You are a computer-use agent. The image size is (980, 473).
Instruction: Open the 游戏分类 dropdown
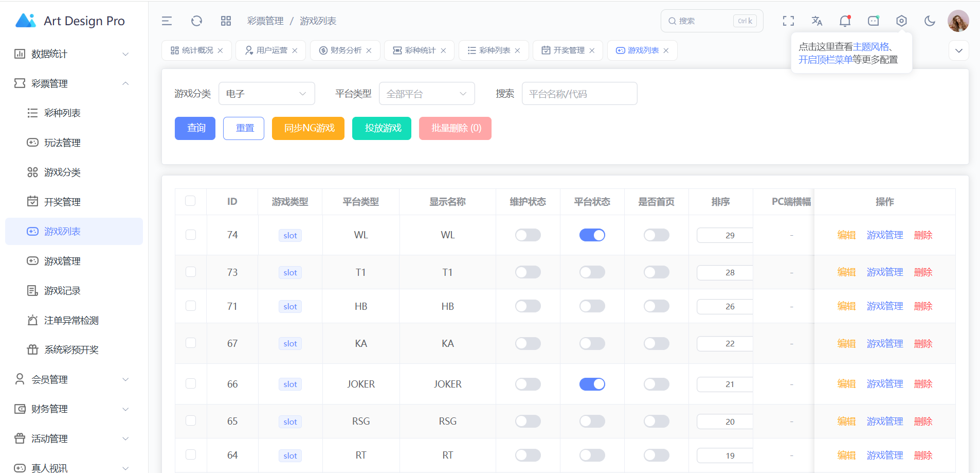pos(266,94)
